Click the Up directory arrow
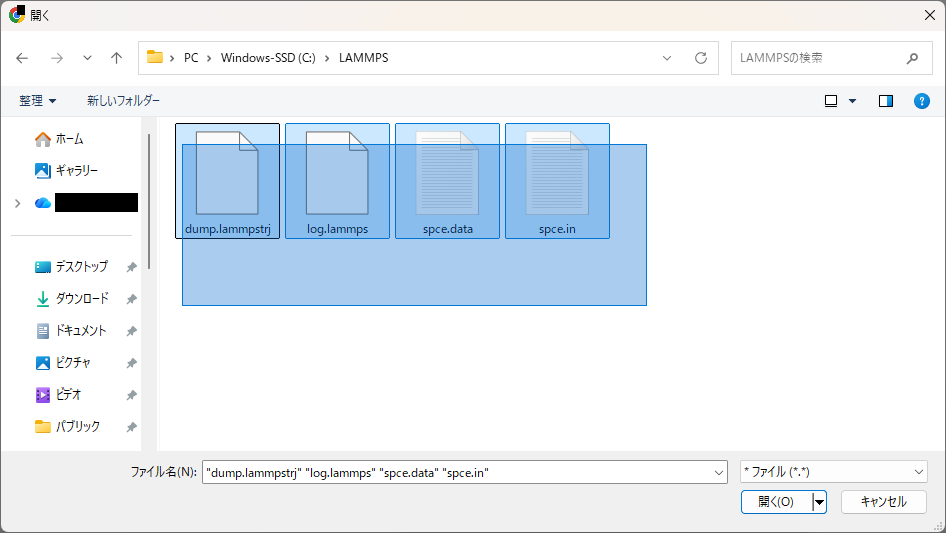The height and width of the screenshot is (533, 946). (116, 58)
